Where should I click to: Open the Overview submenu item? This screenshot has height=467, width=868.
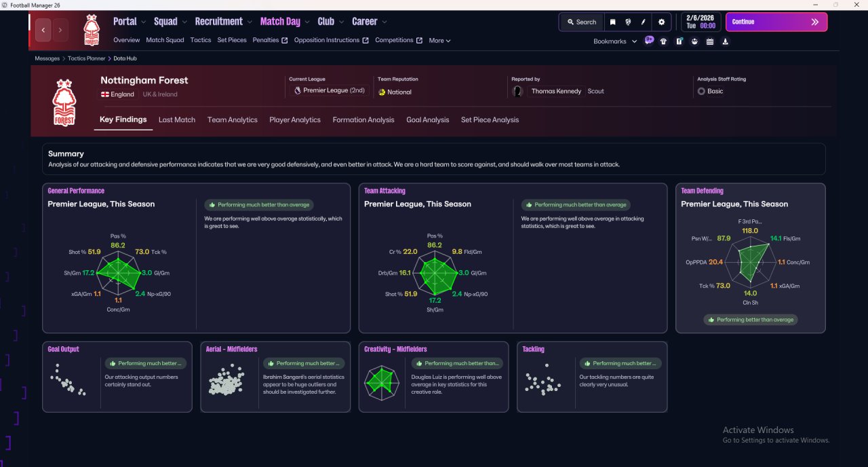[x=127, y=40]
